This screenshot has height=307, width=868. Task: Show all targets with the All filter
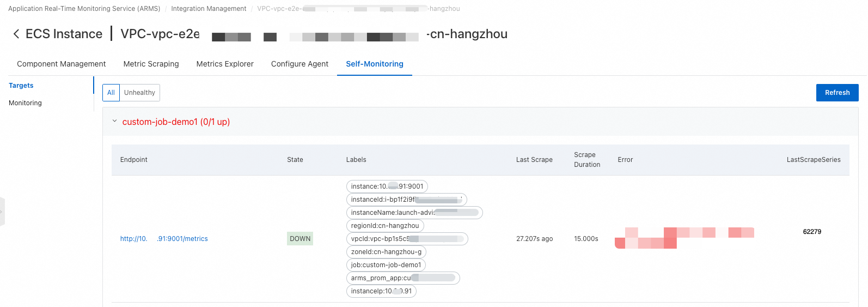point(111,93)
